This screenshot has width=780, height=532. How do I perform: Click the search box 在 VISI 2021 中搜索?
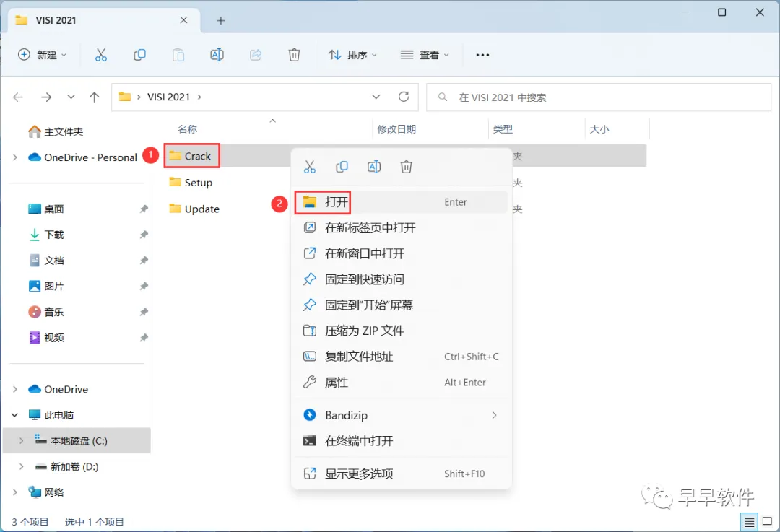(599, 97)
